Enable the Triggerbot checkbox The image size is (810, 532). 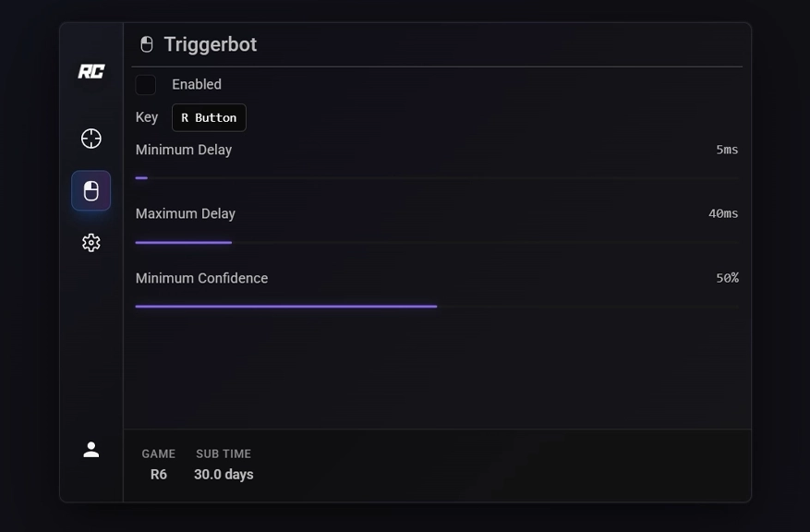point(146,85)
